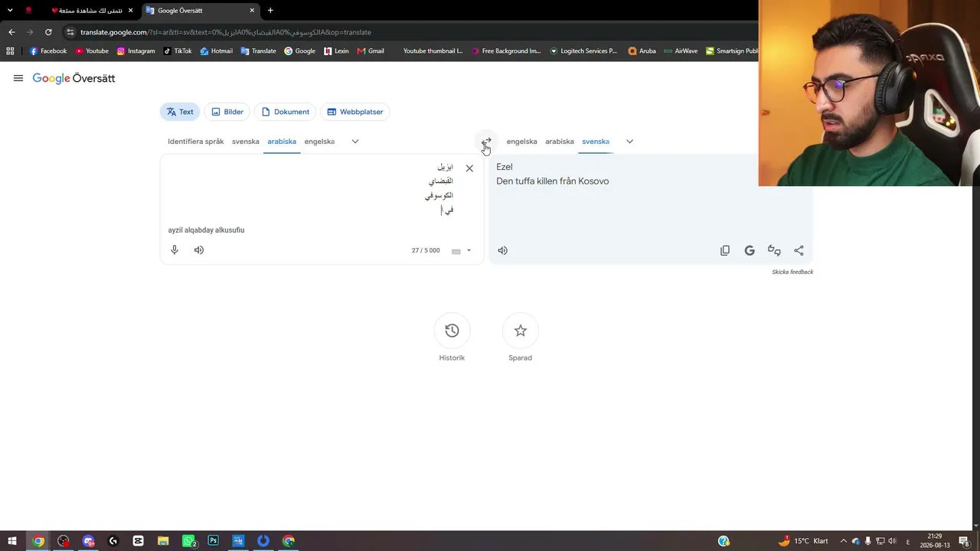Viewport: 980px width, 551px height.
Task: Choose svenska as the source language
Action: click(246, 142)
